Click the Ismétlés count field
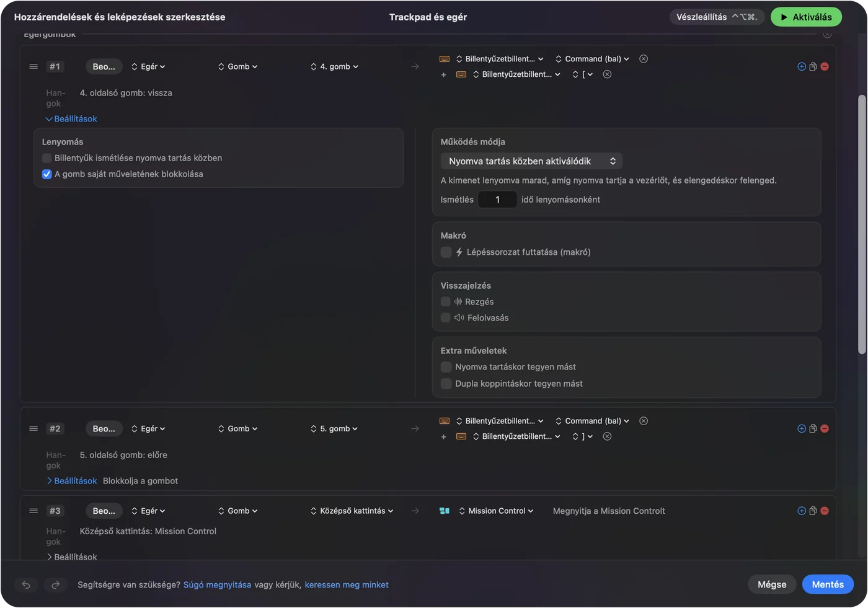The height and width of the screenshot is (608, 868). click(497, 200)
